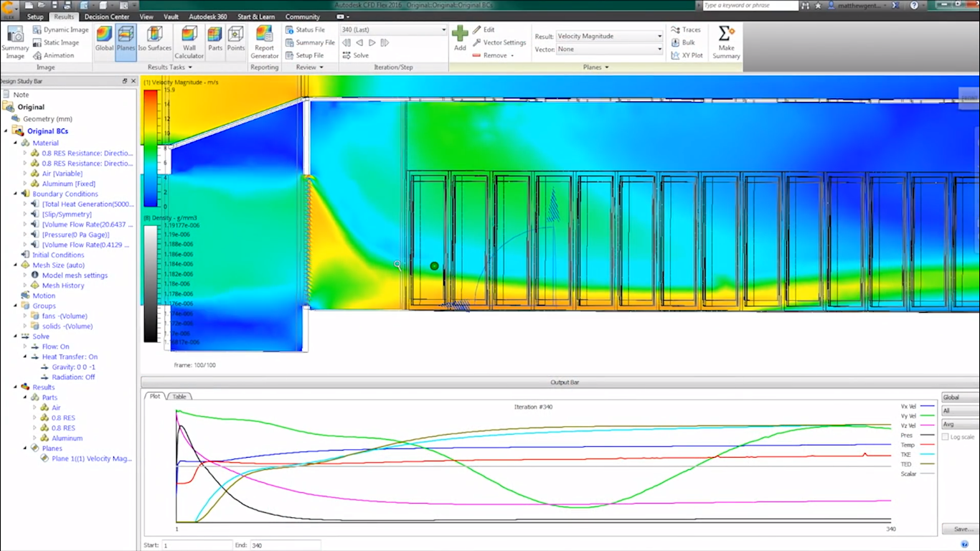Open the Help question mark menu

click(915, 5)
